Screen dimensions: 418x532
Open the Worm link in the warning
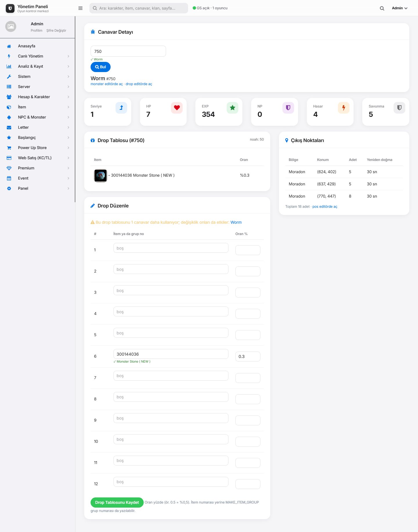pos(236,222)
